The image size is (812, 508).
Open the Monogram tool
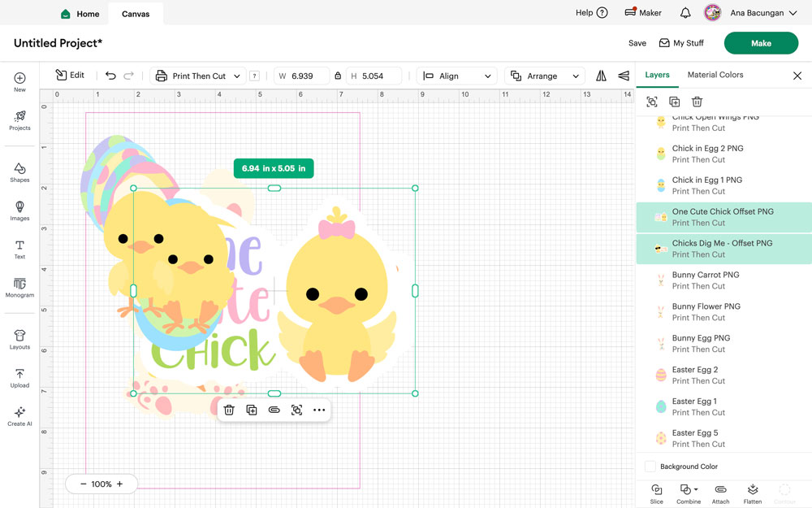click(x=19, y=288)
